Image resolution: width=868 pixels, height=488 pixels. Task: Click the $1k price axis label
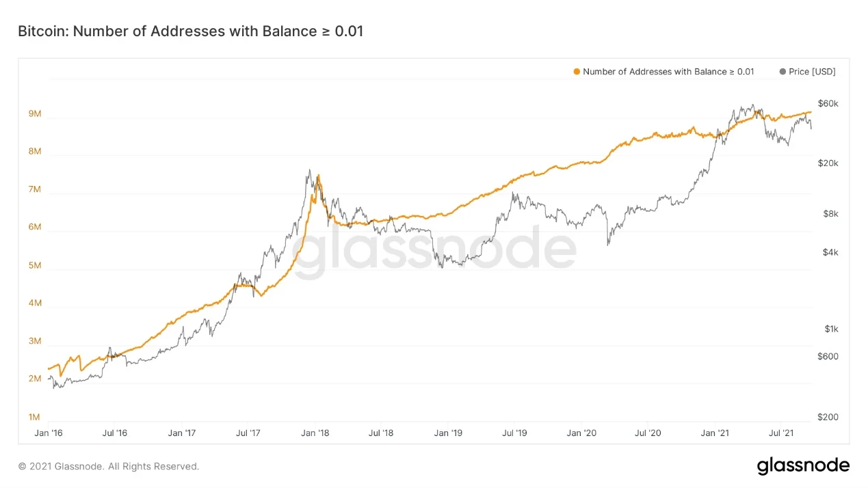(830, 329)
